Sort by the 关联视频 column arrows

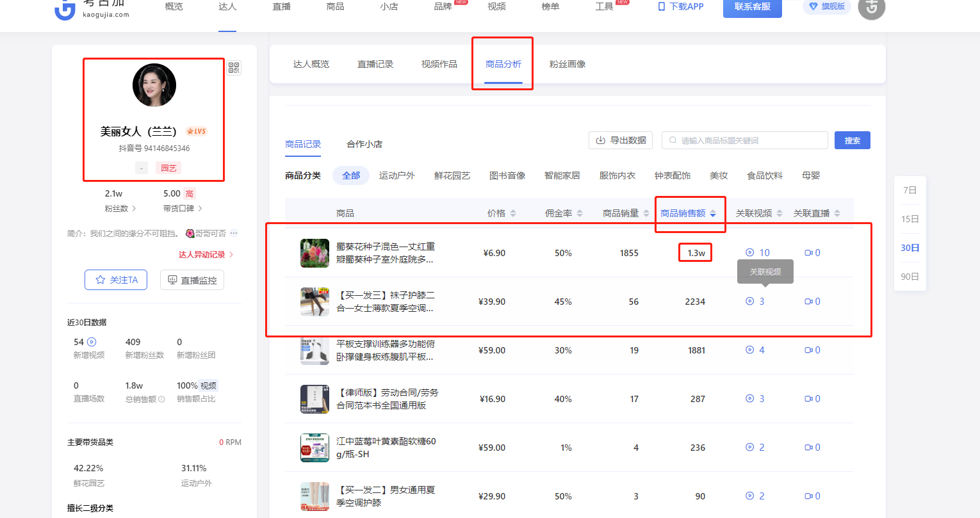780,213
